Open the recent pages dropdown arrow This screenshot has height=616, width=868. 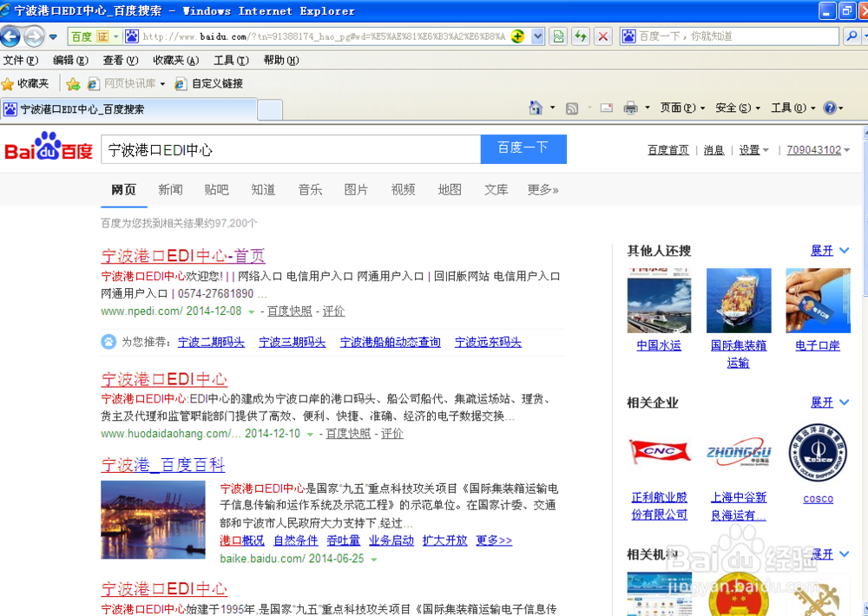[53, 37]
